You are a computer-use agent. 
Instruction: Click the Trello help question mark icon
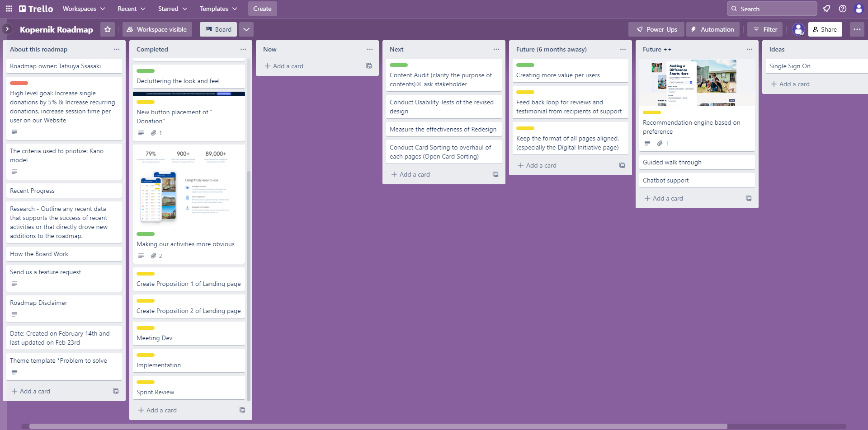(842, 9)
